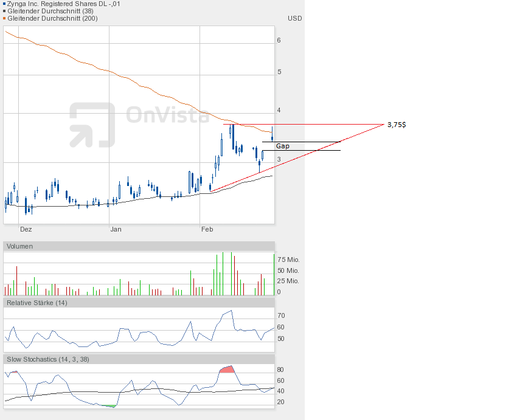
Task: Click the black 38-day average legend marker
Action: pyautogui.click(x=5, y=12)
